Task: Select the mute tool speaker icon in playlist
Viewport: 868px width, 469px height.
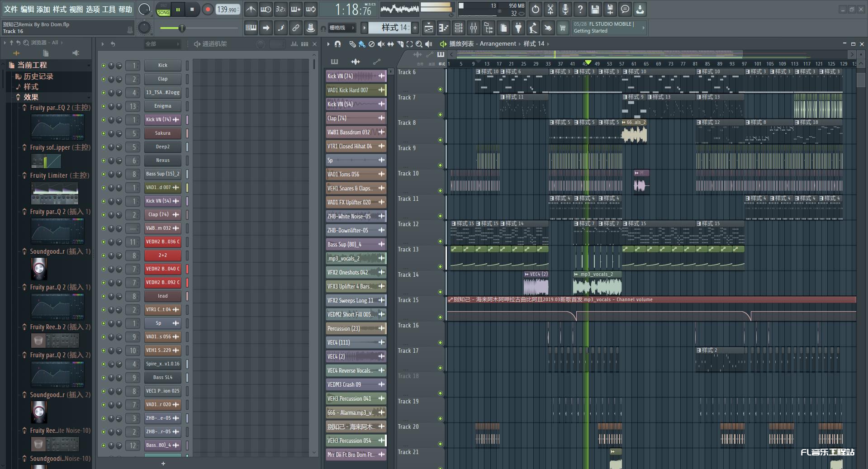Action: click(381, 44)
